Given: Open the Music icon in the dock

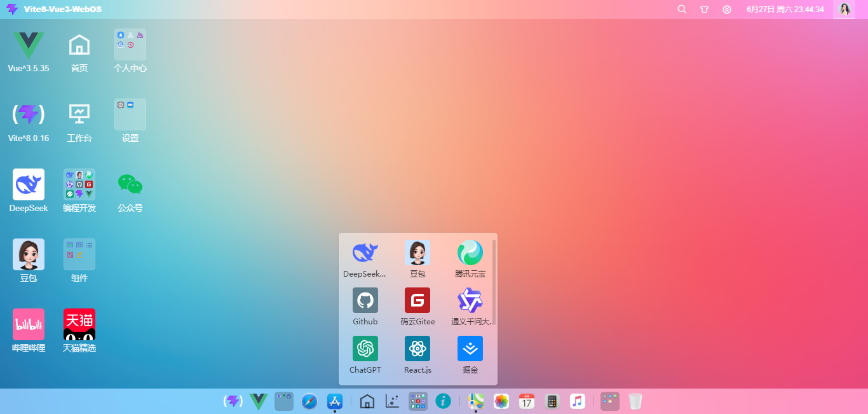Looking at the screenshot, I should point(578,401).
